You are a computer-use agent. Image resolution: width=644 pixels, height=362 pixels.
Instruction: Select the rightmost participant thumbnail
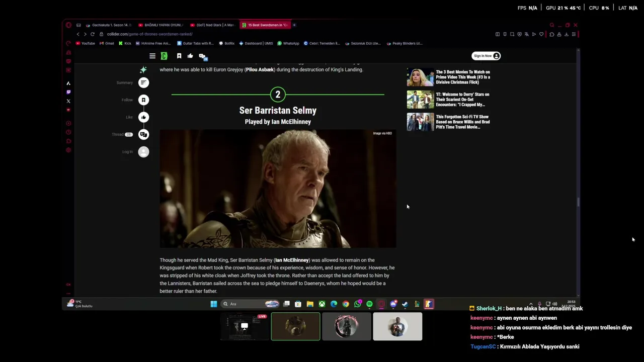[397, 326]
